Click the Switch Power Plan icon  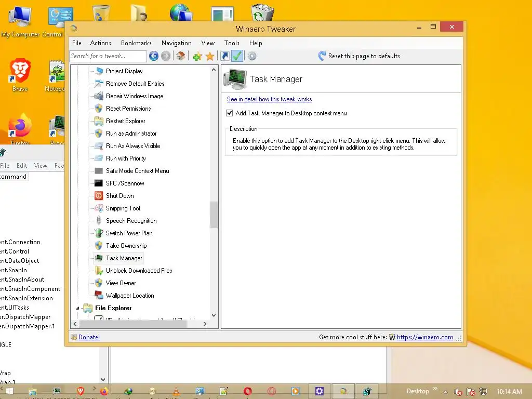pyautogui.click(x=99, y=233)
